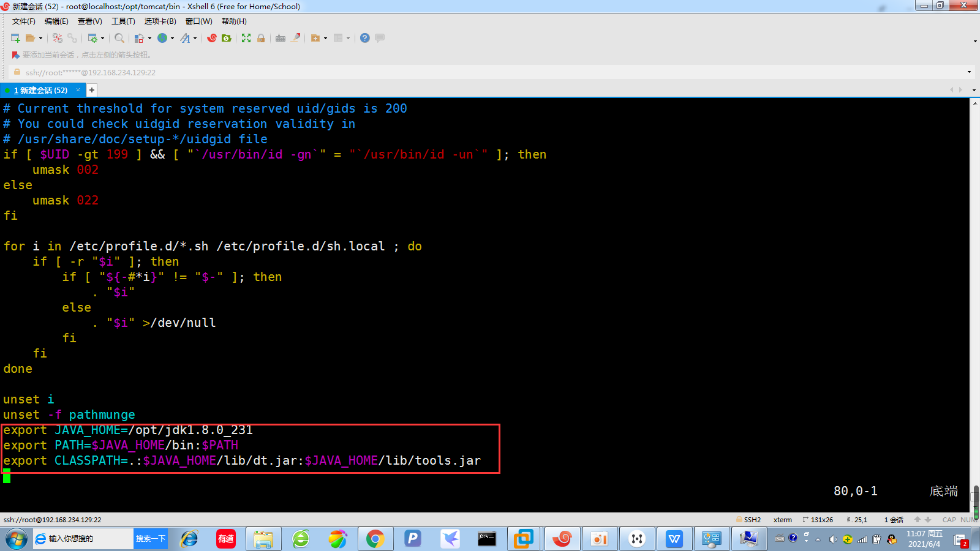Open Google Chrome from the taskbar
The width and height of the screenshot is (980, 551).
click(x=375, y=539)
